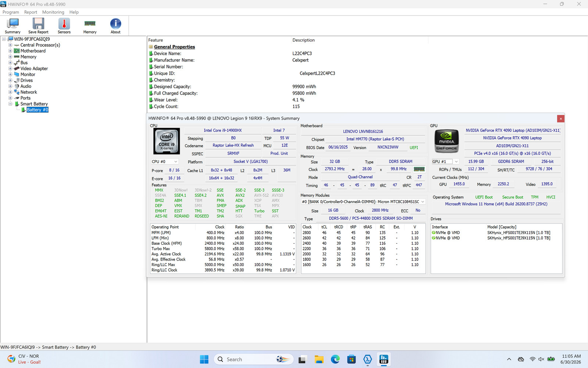Click the Full Charged Capacity 95800 mWh value

(304, 93)
